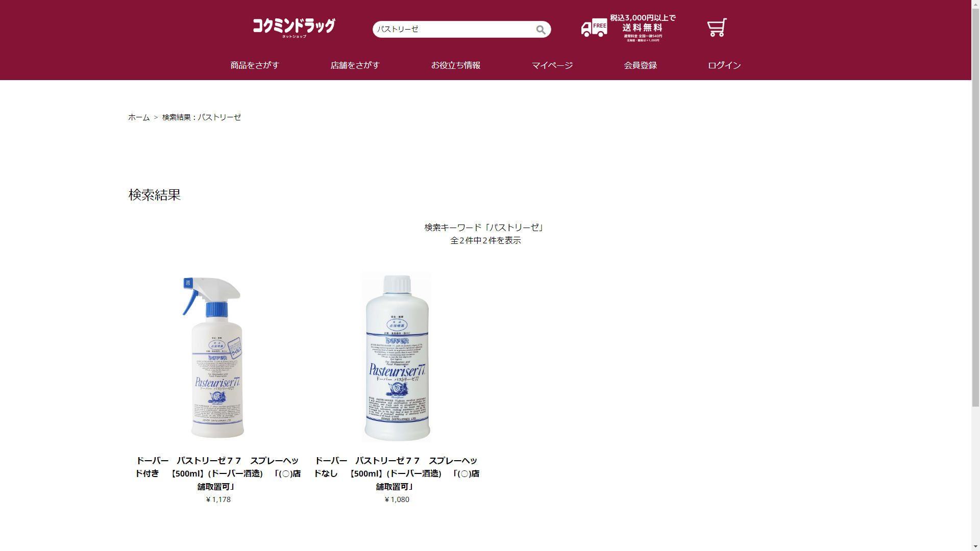Open the shopping cart icon

(x=717, y=28)
